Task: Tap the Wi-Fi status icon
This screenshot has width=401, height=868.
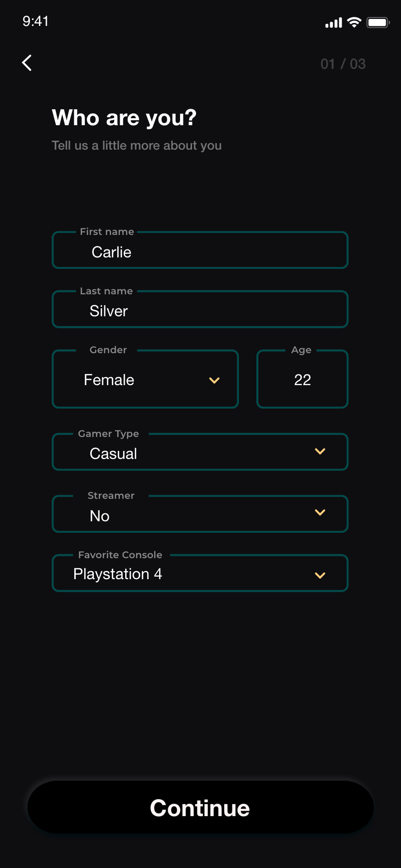Action: [354, 22]
